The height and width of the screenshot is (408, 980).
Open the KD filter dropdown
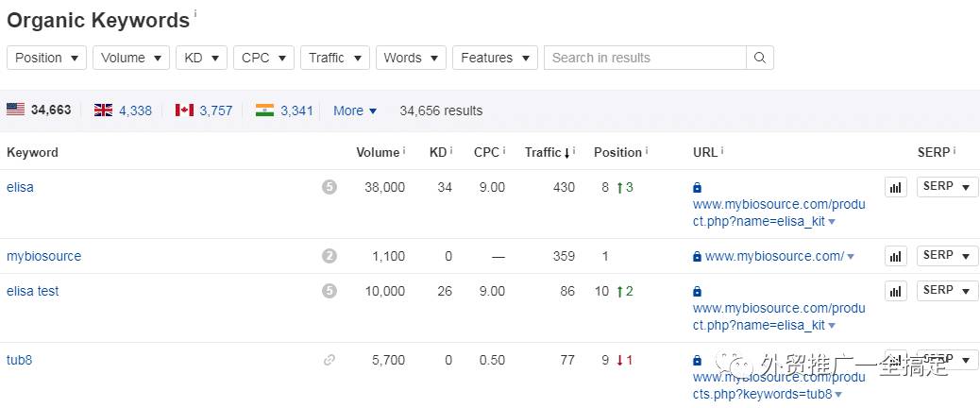coord(201,58)
